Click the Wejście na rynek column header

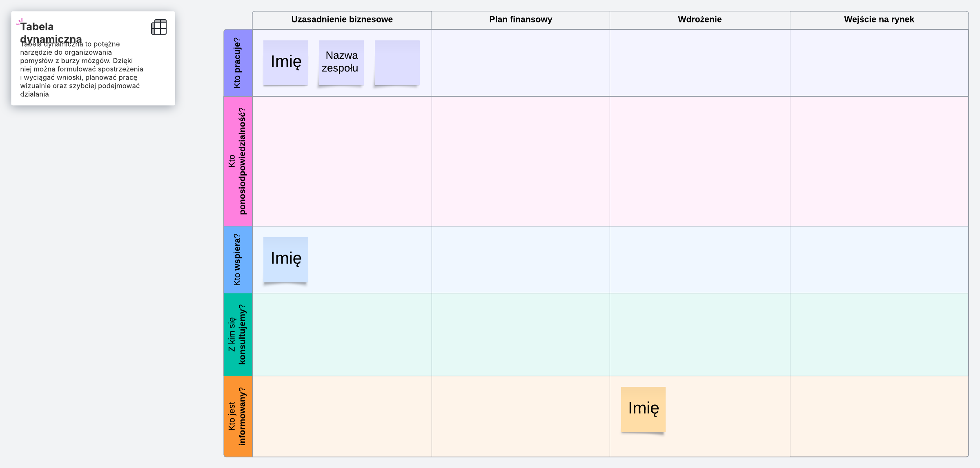point(879,20)
